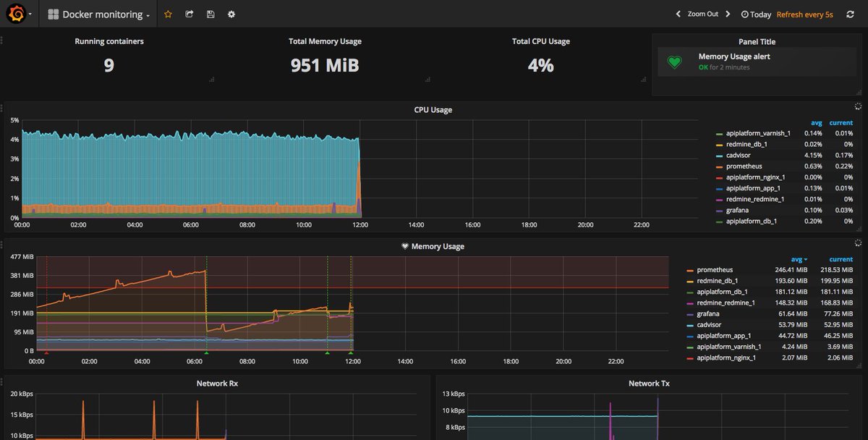Toggle apiplatform_nginx_1 series in Memory legend
This screenshot has height=440, width=868.
(x=728, y=357)
